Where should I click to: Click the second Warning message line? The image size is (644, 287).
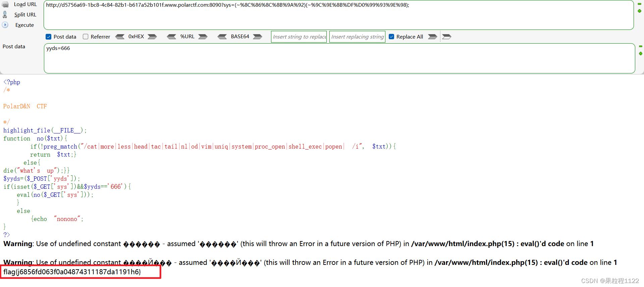click(x=310, y=263)
